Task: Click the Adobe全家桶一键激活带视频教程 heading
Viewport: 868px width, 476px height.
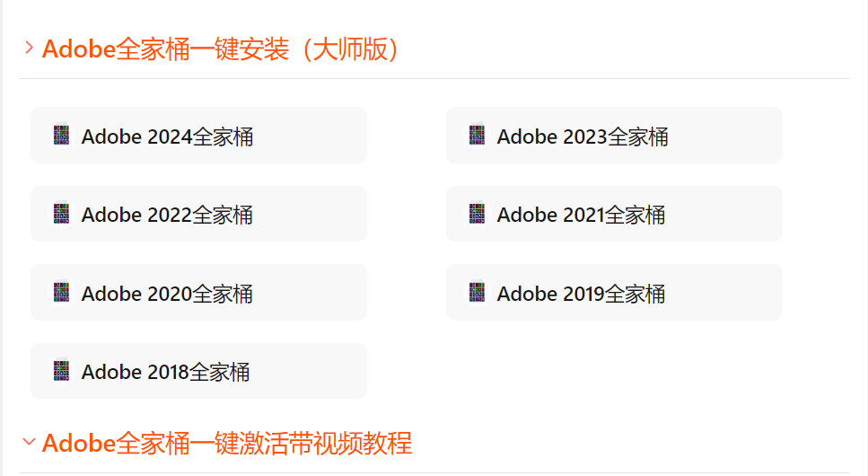Action: tap(227, 444)
